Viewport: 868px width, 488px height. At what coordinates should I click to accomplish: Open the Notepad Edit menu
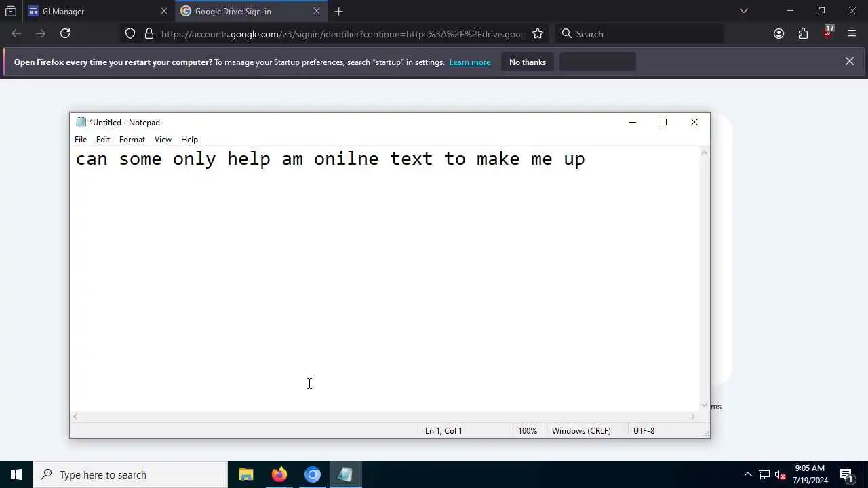click(x=103, y=140)
